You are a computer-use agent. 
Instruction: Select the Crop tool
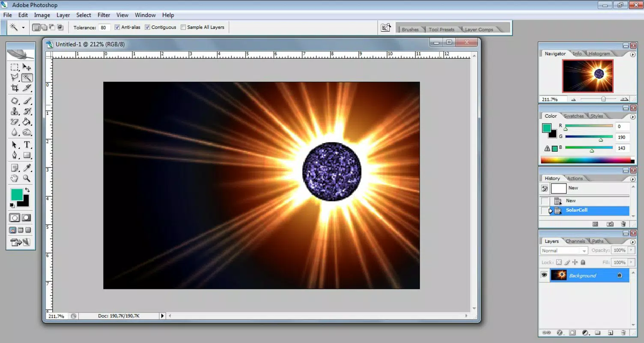(x=15, y=88)
